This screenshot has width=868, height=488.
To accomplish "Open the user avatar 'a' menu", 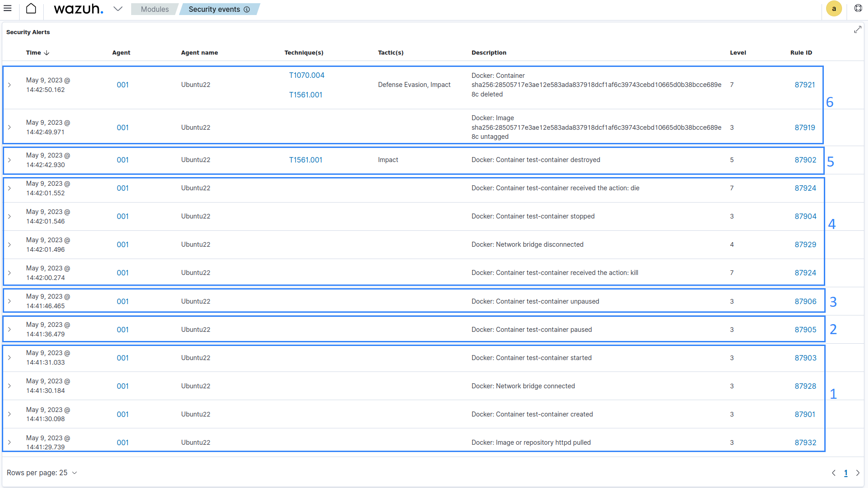I will pos(834,9).
